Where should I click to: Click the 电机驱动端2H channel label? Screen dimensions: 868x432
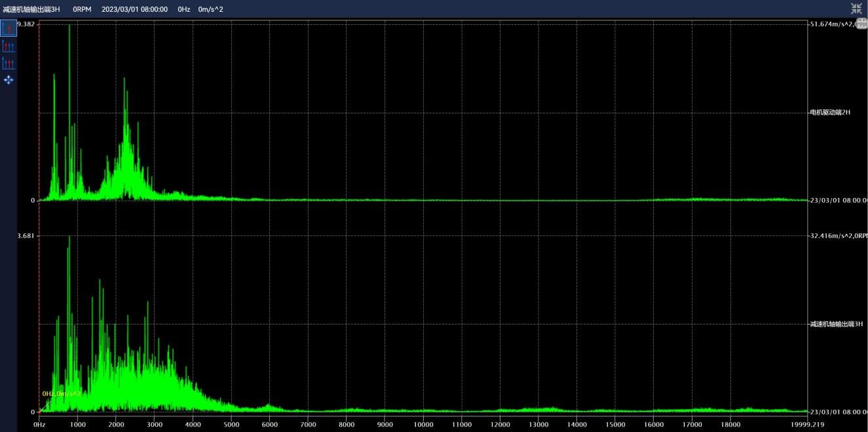pos(830,112)
